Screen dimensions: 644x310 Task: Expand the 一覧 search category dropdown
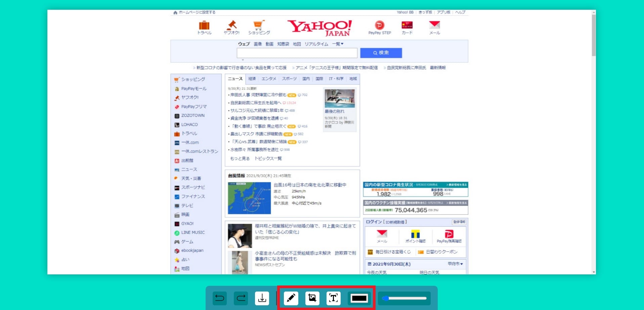(338, 44)
